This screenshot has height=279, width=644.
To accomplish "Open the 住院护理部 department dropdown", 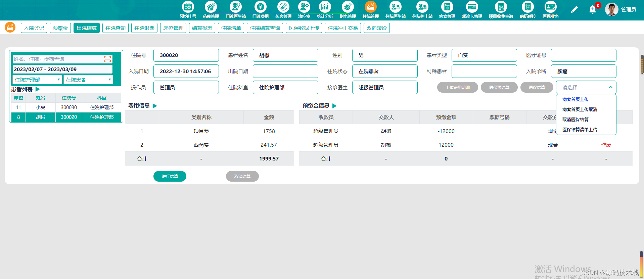I will 37,80.
